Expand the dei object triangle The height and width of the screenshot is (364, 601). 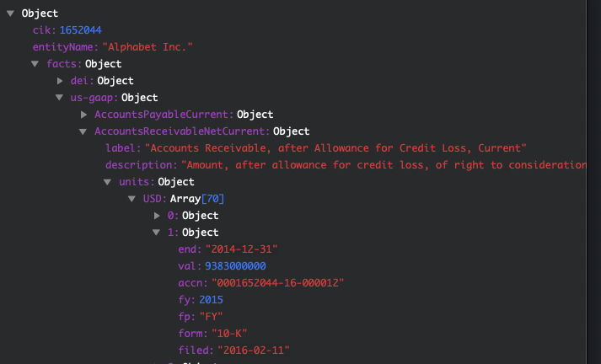[60, 81]
